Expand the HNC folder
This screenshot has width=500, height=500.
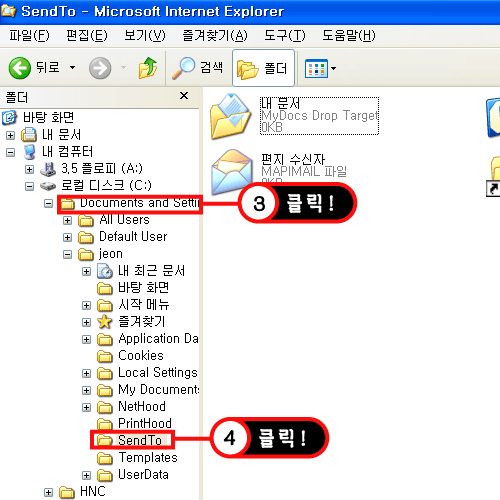point(49,492)
